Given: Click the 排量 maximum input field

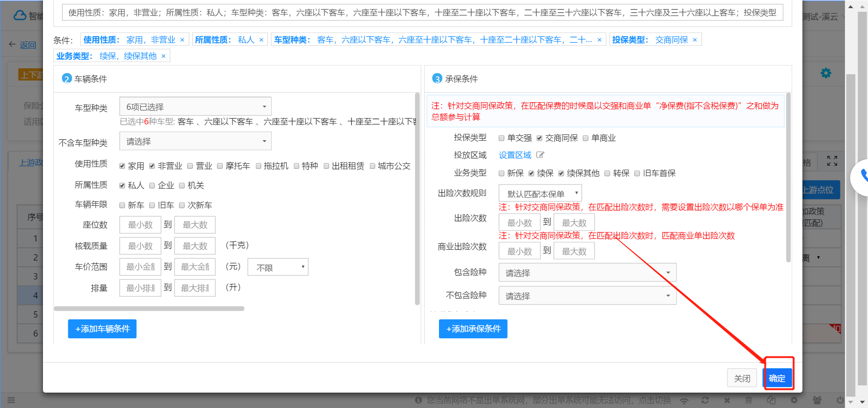Looking at the screenshot, I should click(195, 288).
